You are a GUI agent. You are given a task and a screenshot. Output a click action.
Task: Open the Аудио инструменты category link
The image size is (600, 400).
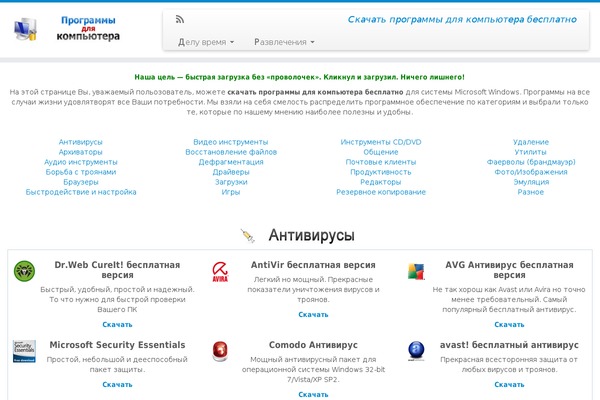click(81, 162)
